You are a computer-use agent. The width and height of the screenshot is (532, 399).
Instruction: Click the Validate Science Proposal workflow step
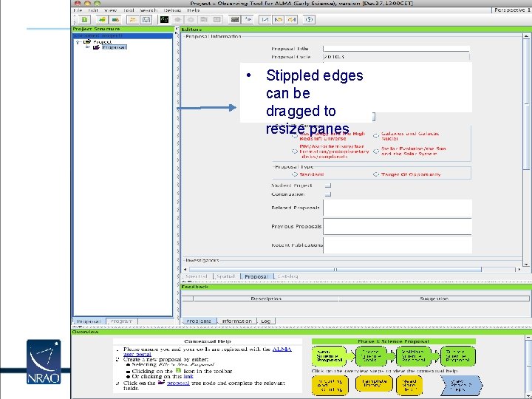[413, 356]
